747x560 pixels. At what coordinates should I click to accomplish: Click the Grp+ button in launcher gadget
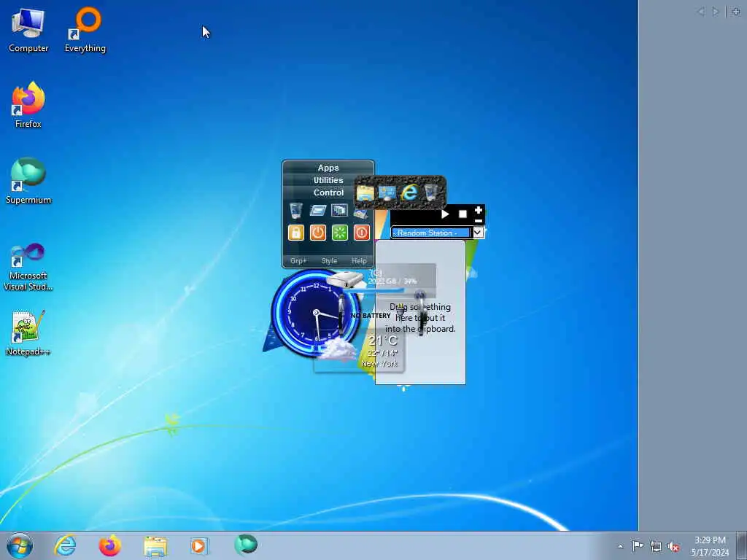tap(298, 261)
